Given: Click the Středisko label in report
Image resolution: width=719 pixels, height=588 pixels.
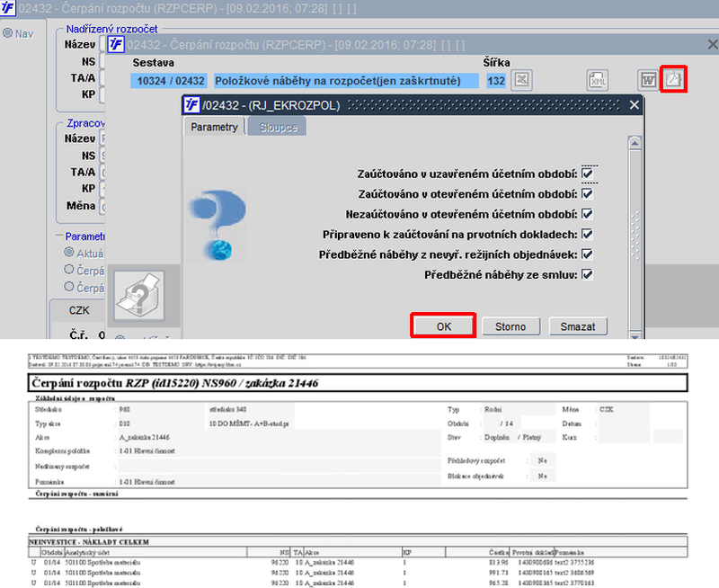Looking at the screenshot, I should [49, 410].
